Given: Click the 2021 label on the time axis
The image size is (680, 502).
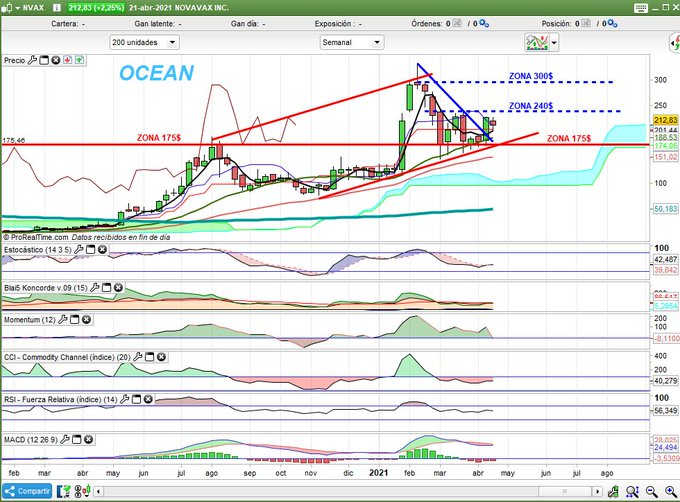Looking at the screenshot, I should (379, 473).
